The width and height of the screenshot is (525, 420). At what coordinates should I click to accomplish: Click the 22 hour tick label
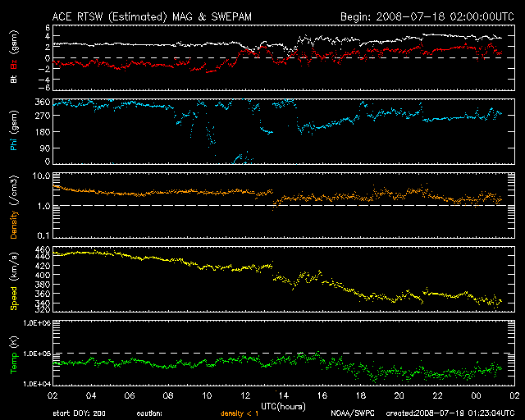coord(437,396)
